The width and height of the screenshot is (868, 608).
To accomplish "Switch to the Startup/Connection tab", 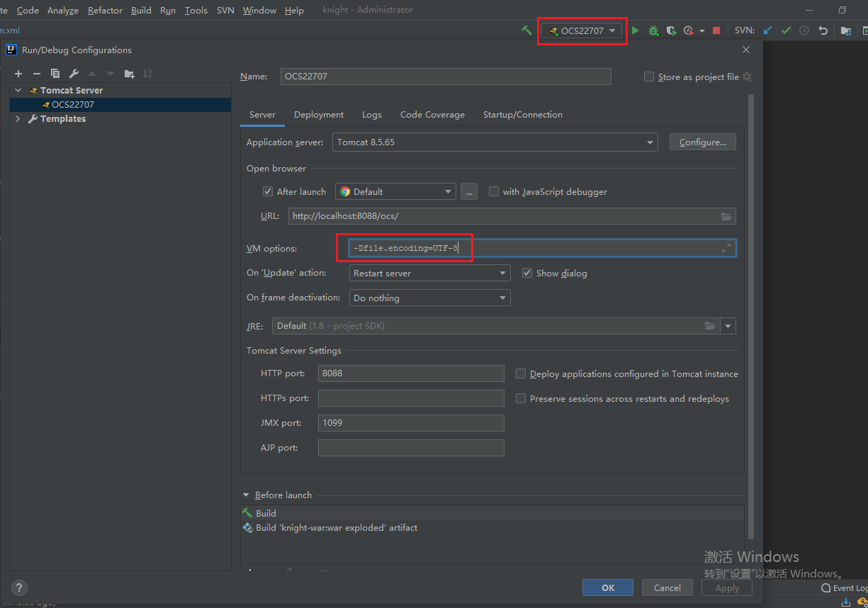I will point(523,114).
